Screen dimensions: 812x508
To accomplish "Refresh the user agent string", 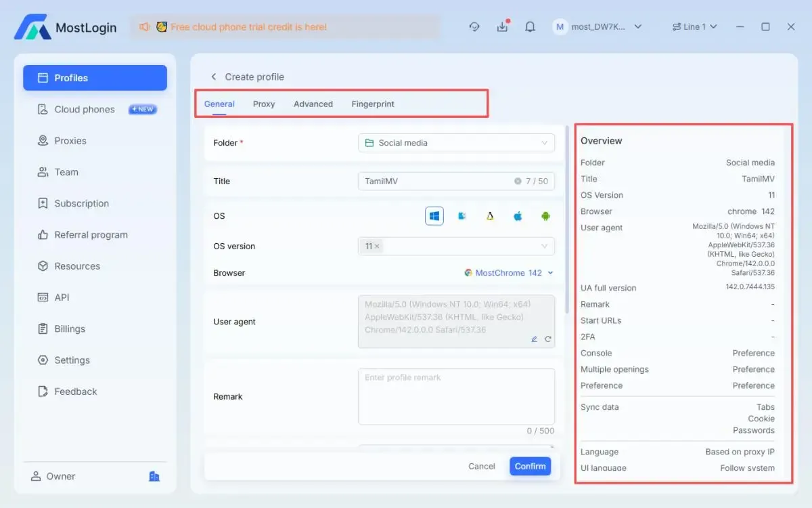I will point(547,339).
